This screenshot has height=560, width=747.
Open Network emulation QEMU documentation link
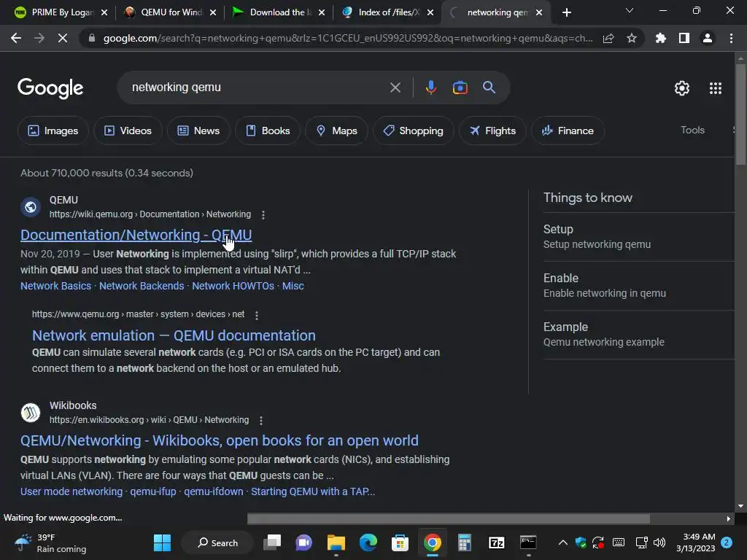pyautogui.click(x=174, y=335)
